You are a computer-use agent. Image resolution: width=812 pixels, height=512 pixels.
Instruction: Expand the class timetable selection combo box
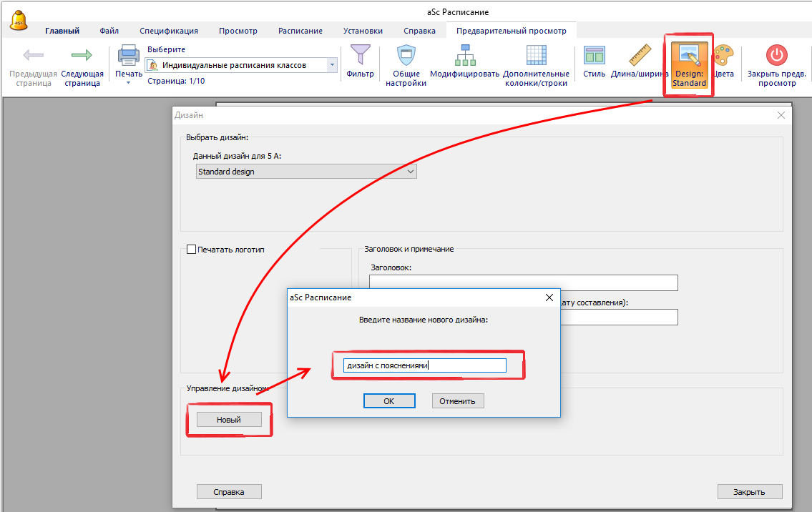pos(332,65)
